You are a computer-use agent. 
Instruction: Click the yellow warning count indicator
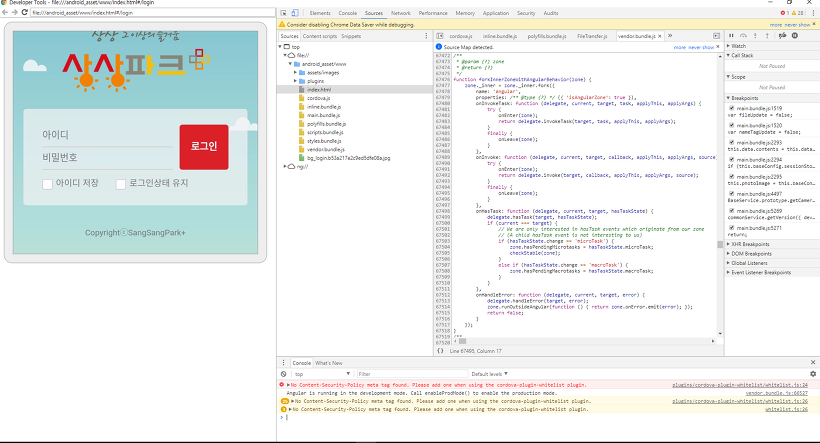click(x=798, y=13)
